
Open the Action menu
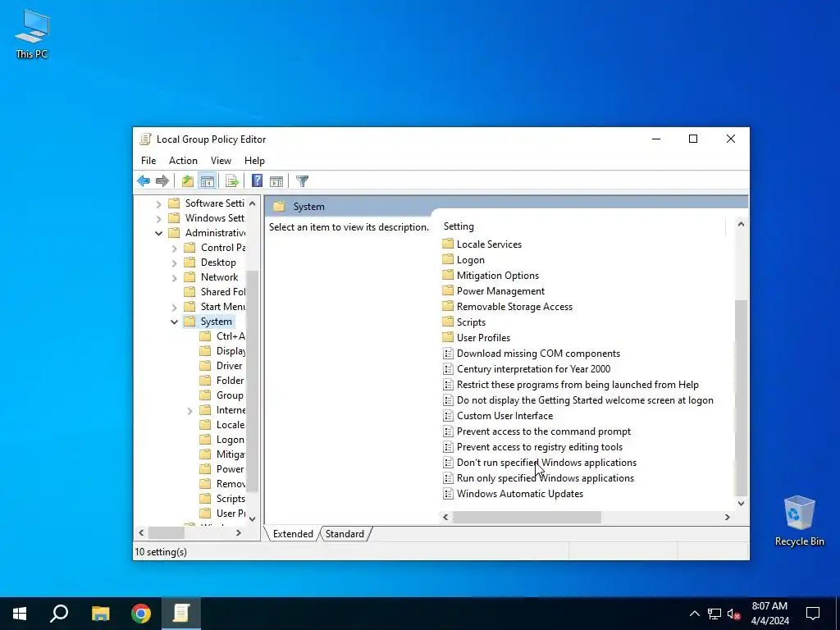click(x=183, y=161)
